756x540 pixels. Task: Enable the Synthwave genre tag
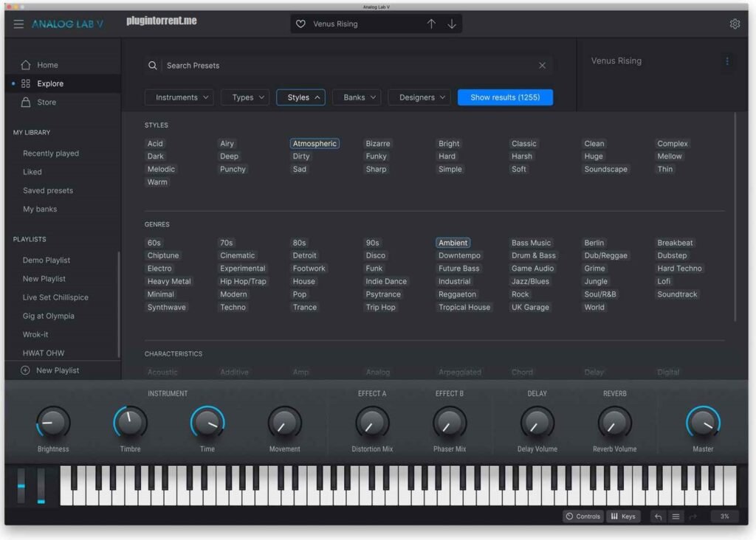(x=166, y=307)
